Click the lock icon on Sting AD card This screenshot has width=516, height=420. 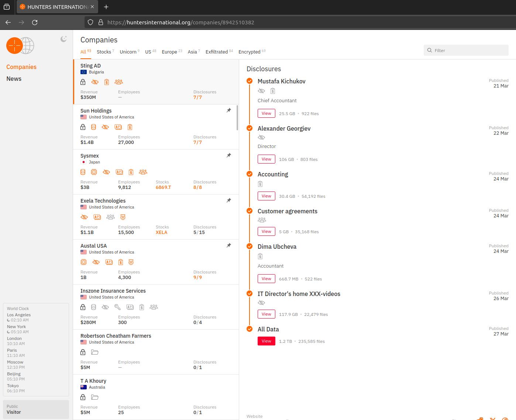coord(83,82)
